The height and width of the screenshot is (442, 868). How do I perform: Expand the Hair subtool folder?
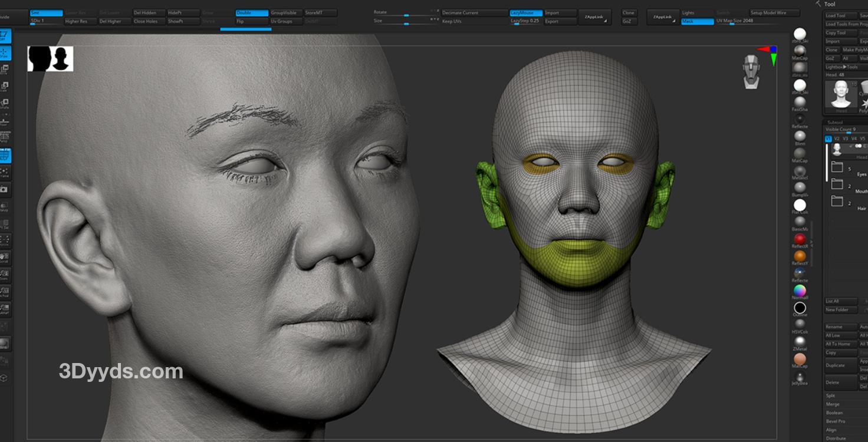pyautogui.click(x=837, y=202)
